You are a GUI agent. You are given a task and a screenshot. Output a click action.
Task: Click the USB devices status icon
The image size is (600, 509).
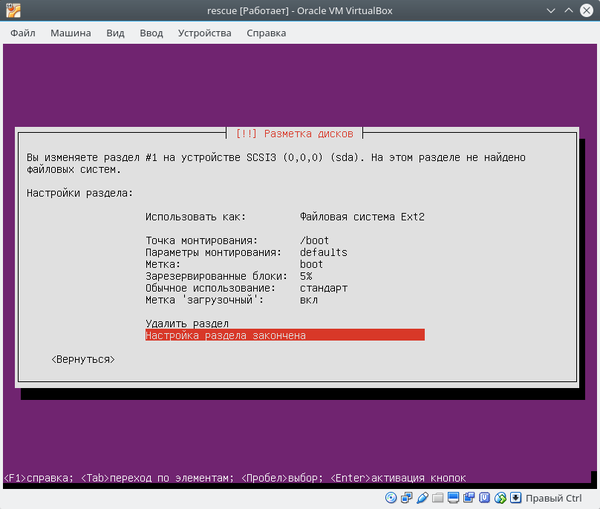(x=422, y=498)
